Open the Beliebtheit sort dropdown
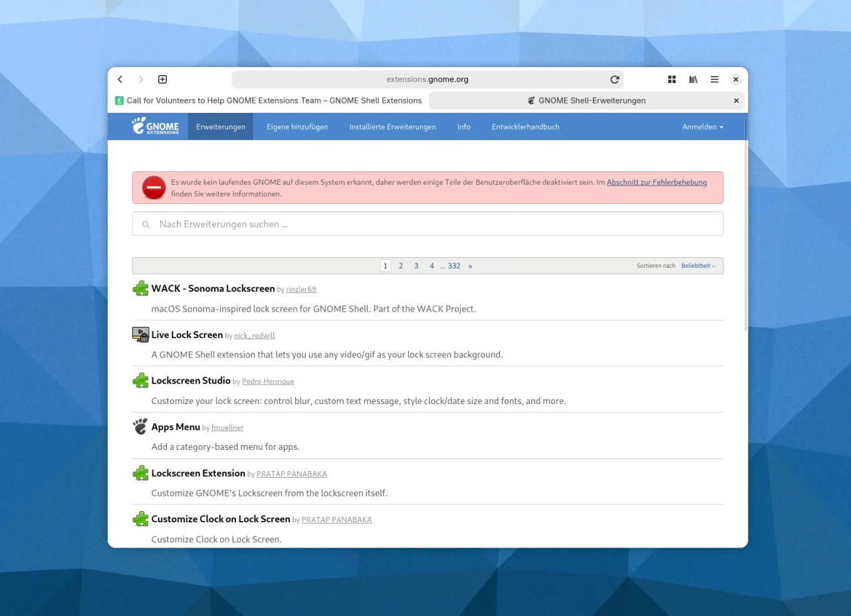This screenshot has height=616, width=851. coord(698,266)
